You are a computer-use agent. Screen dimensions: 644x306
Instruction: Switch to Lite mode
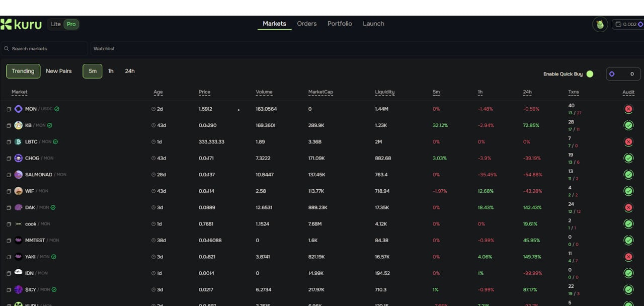pos(56,24)
